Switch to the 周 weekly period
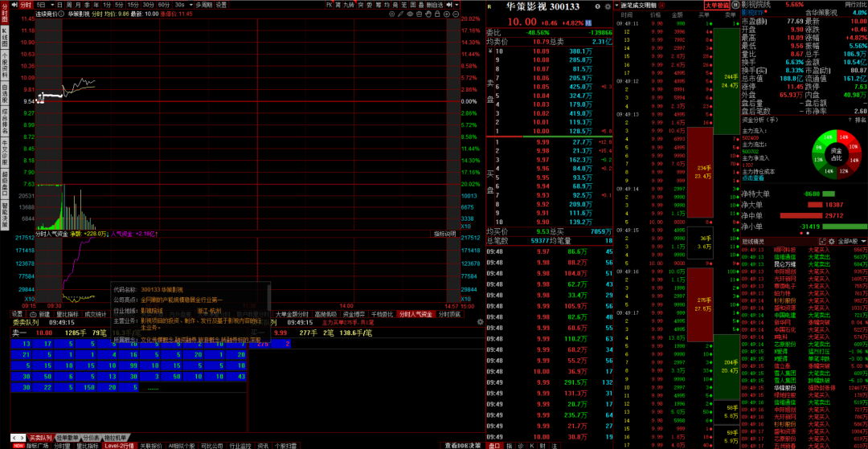Viewport: 868px width, 449px height. 68,5
